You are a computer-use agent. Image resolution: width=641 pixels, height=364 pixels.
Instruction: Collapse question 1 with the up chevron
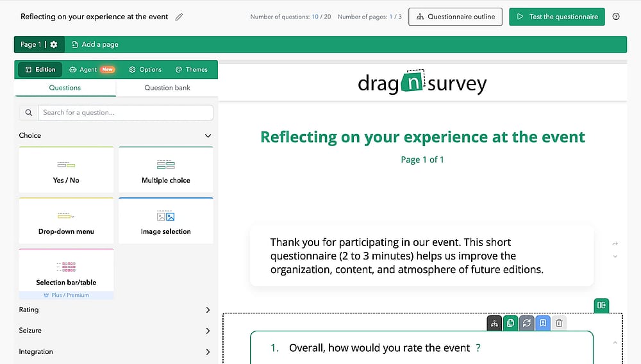[x=615, y=342]
